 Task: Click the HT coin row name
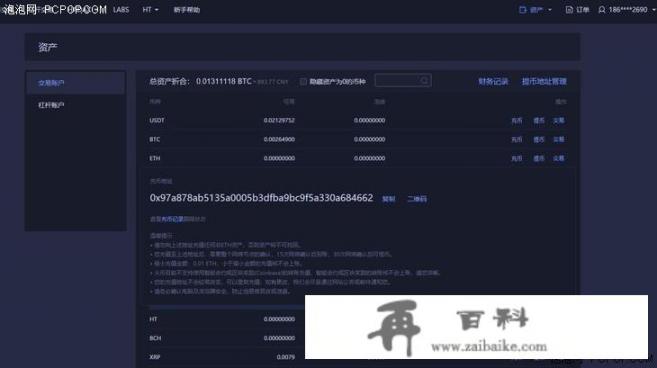click(153, 319)
